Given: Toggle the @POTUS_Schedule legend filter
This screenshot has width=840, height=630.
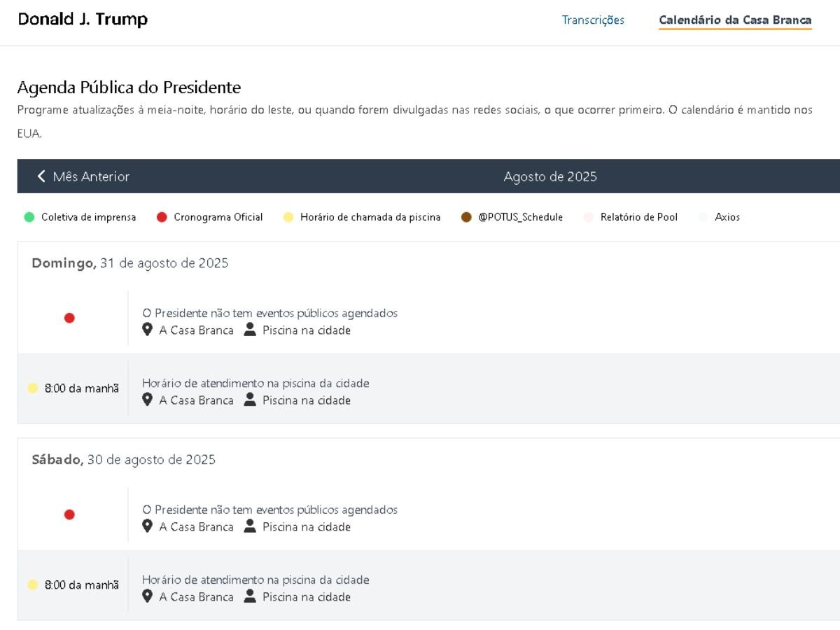Looking at the screenshot, I should [x=512, y=217].
